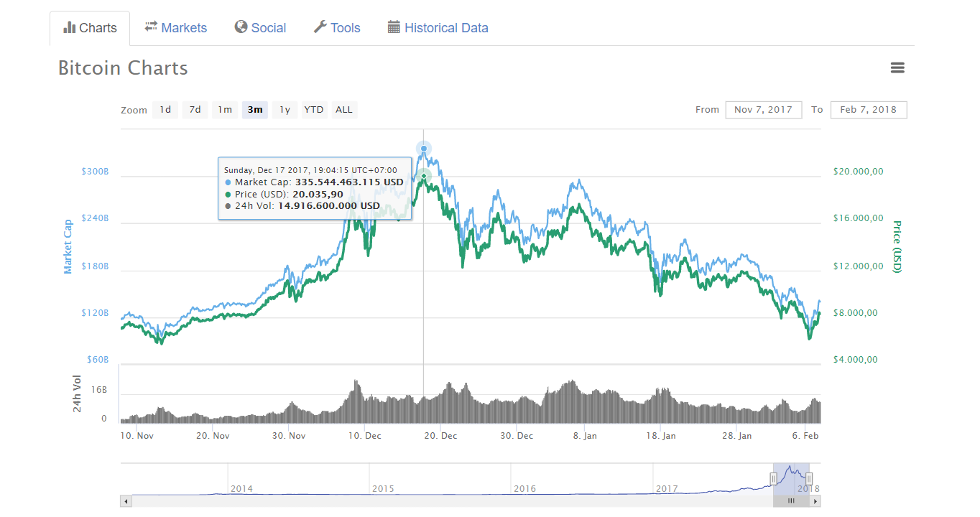The width and height of the screenshot is (980, 517).
Task: Click the 30. Nov date axis label
Action: pos(287,436)
